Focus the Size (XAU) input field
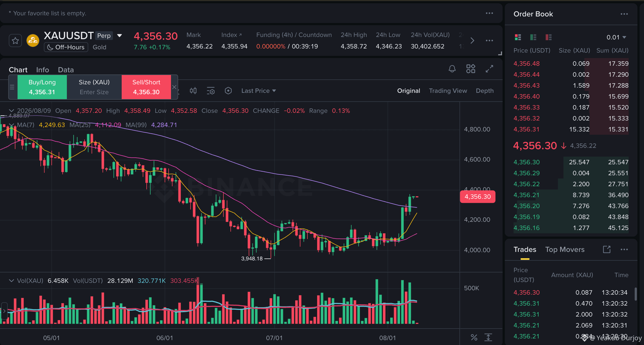 [x=94, y=92]
